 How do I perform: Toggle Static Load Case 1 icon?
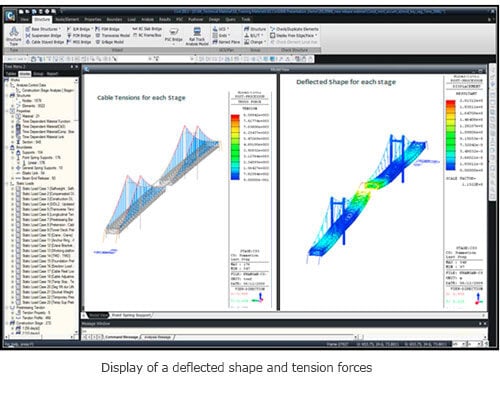click(x=19, y=189)
